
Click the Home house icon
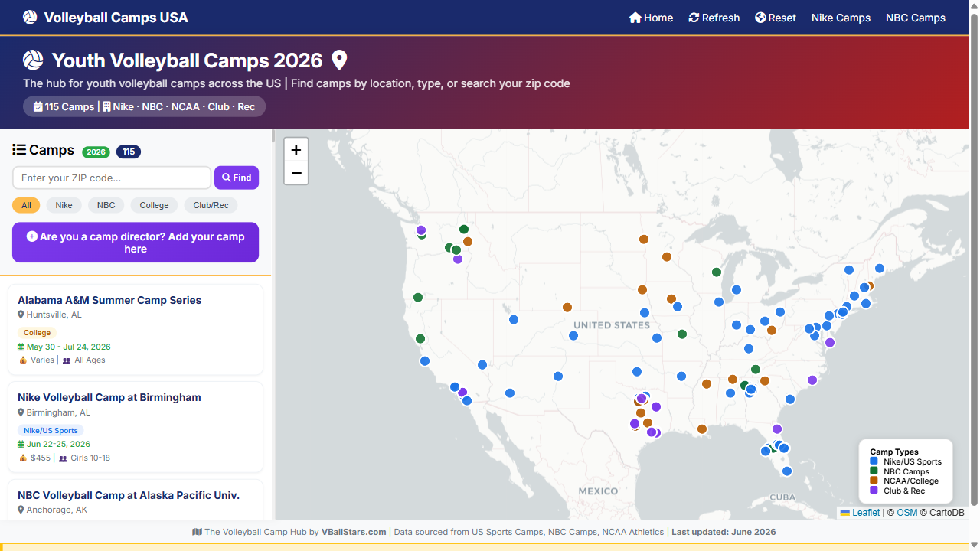click(635, 18)
